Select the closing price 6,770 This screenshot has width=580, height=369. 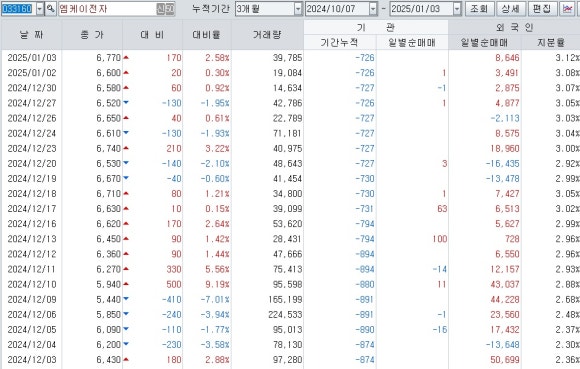tap(108, 58)
